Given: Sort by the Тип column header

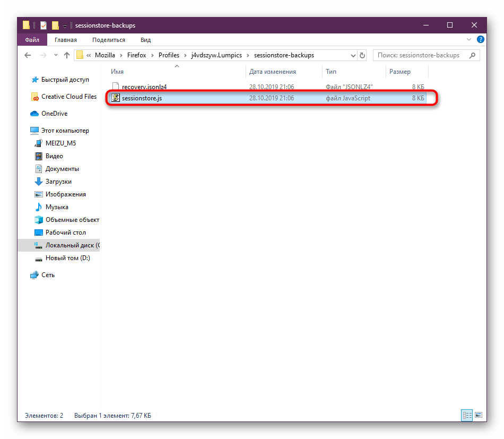Looking at the screenshot, I should [x=331, y=72].
